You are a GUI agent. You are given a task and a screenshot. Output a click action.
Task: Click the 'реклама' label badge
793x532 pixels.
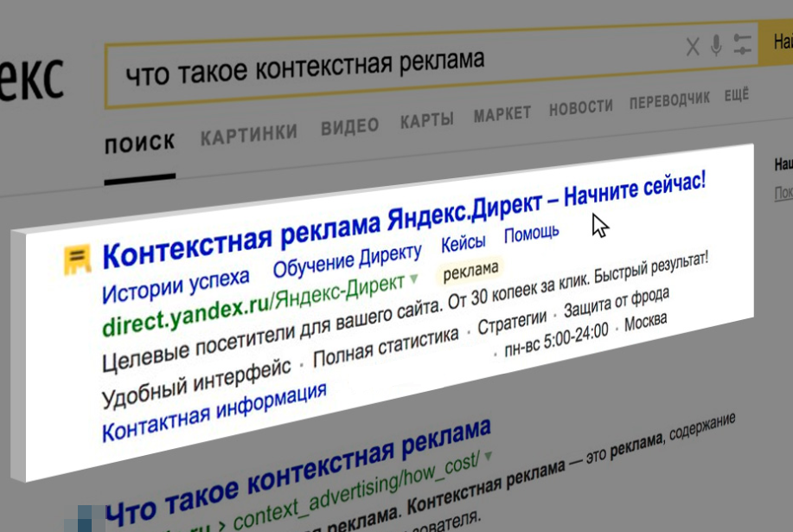[470, 272]
